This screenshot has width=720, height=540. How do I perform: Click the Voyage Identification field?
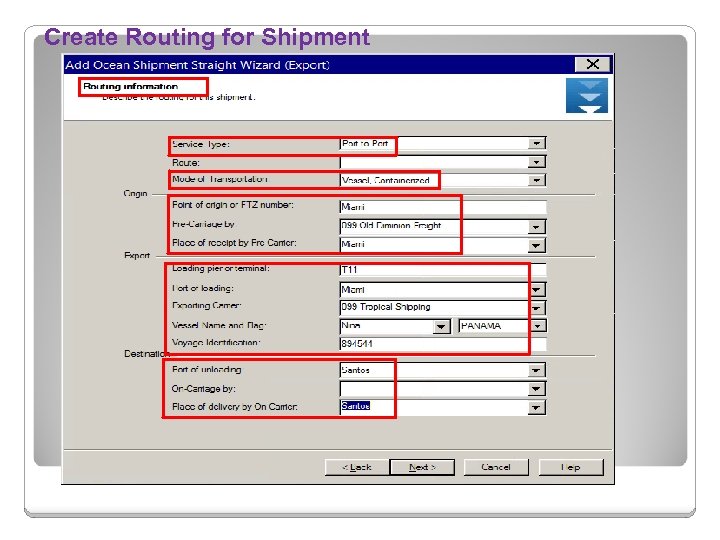(443, 344)
